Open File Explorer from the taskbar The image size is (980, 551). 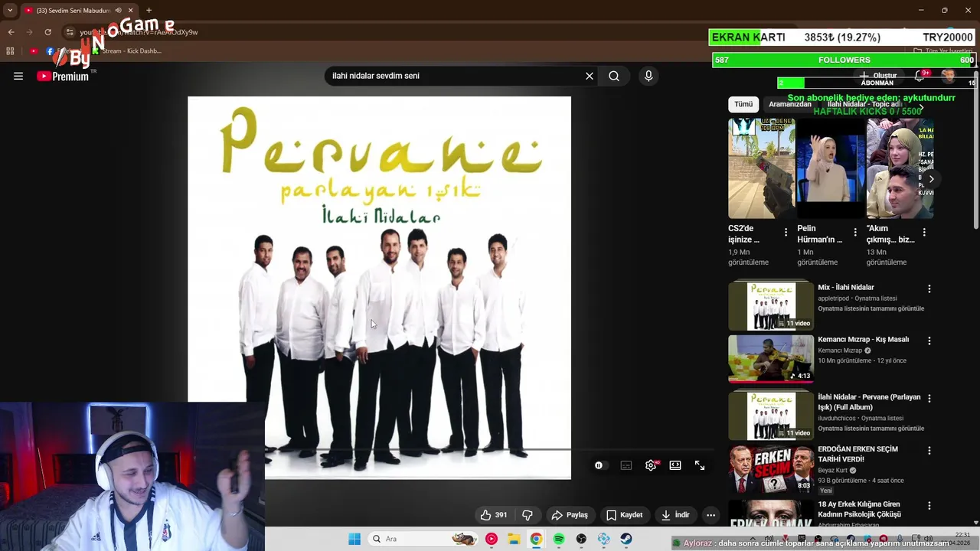point(514,539)
